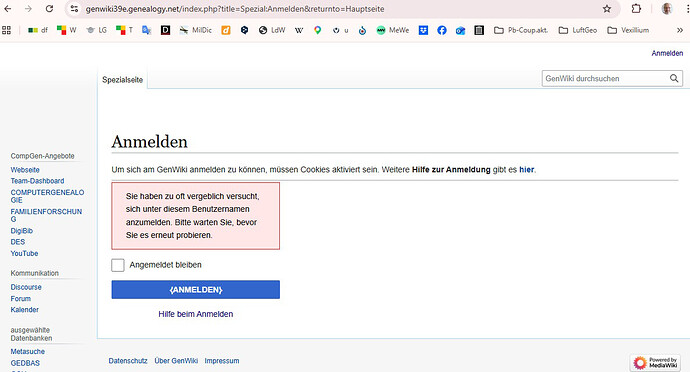This screenshot has width=690, height=372.
Task: Select the Spezialseite tab
Action: pyautogui.click(x=123, y=80)
